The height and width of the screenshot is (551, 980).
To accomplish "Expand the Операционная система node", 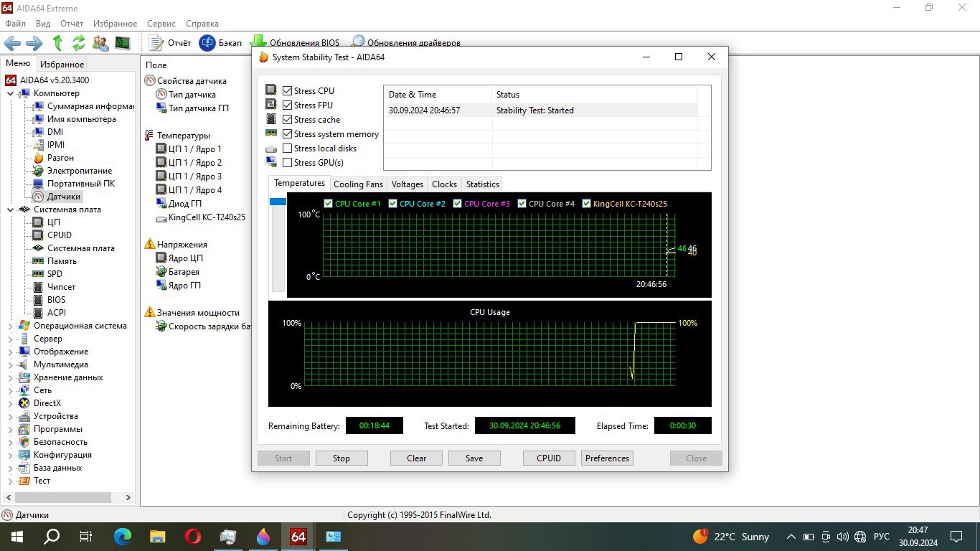I will (10, 326).
